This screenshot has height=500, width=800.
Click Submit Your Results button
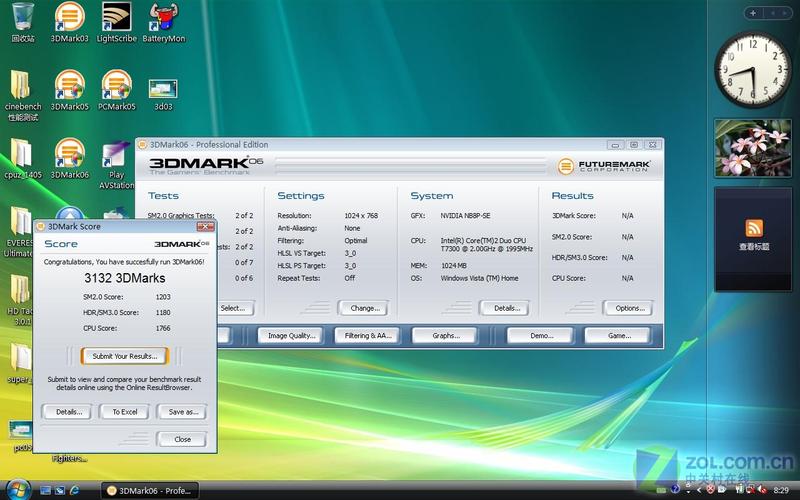point(124,356)
